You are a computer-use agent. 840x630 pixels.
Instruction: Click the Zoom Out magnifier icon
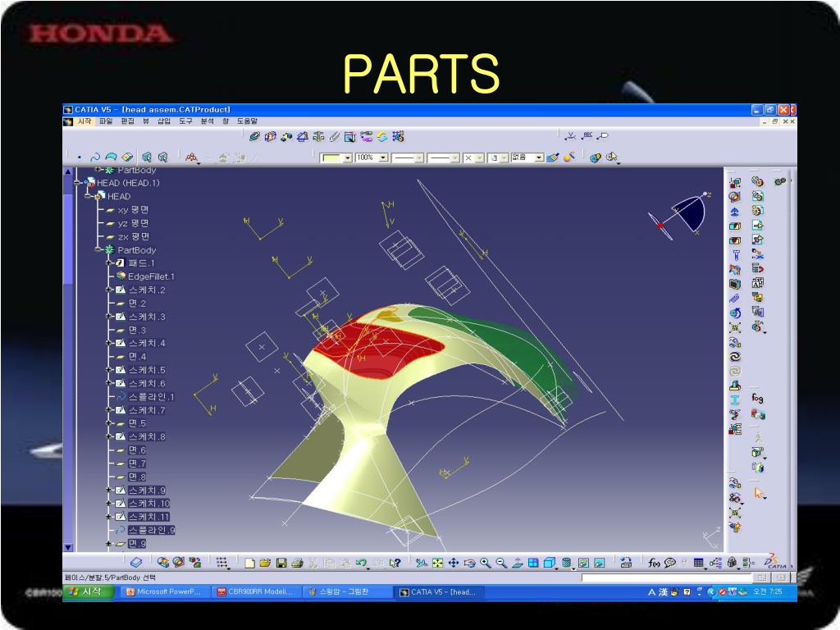tap(501, 563)
